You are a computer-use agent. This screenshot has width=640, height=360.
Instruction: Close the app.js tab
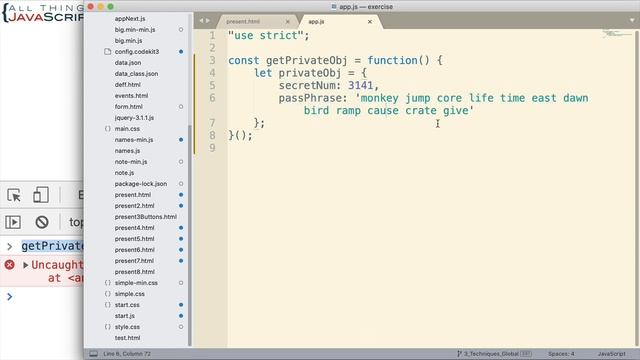coord(370,22)
